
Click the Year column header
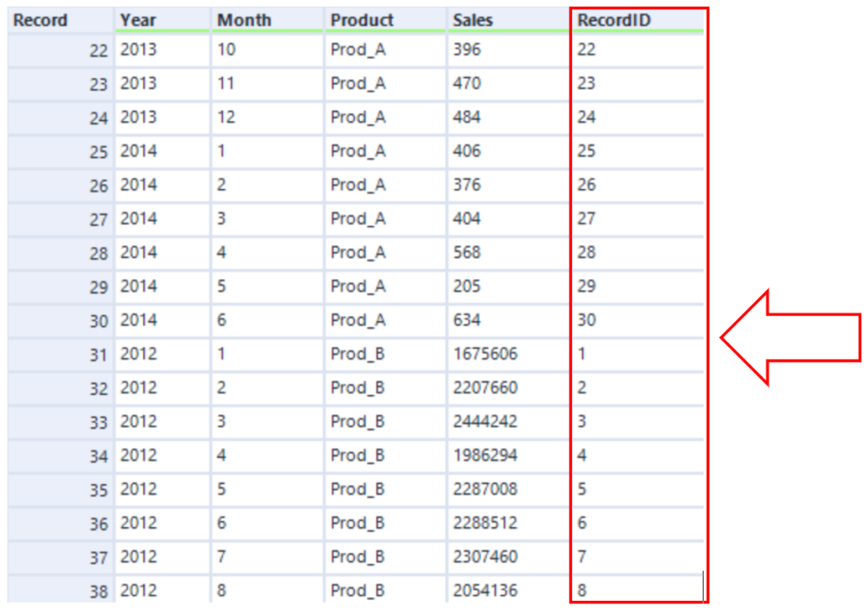click(162, 20)
